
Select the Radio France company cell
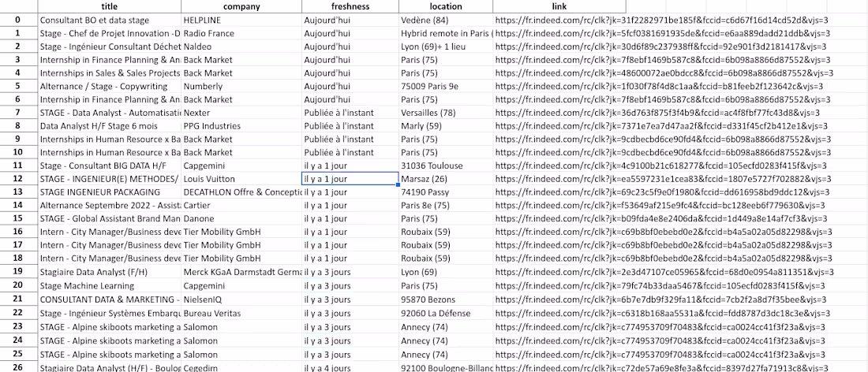pos(208,33)
